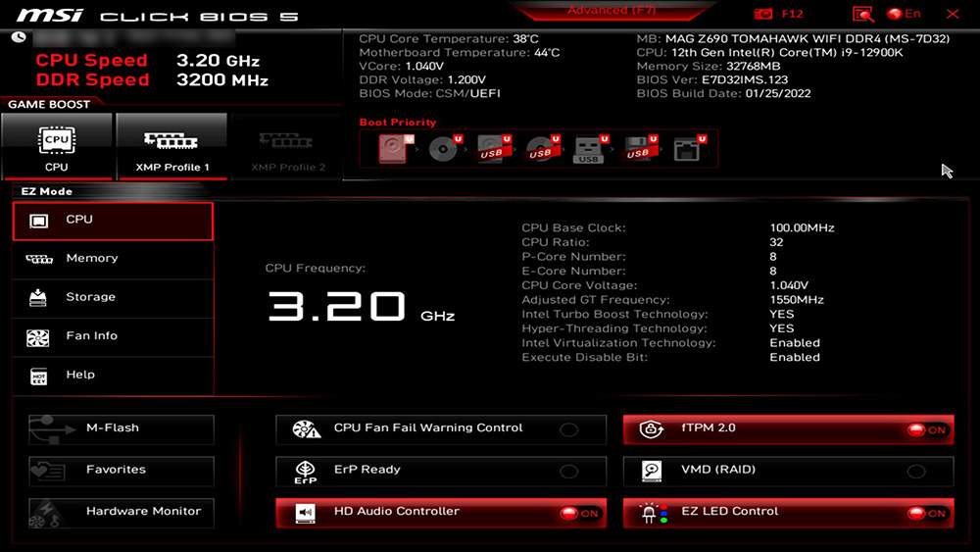
Task: Select the USB key boot device icon
Action: pos(589,149)
